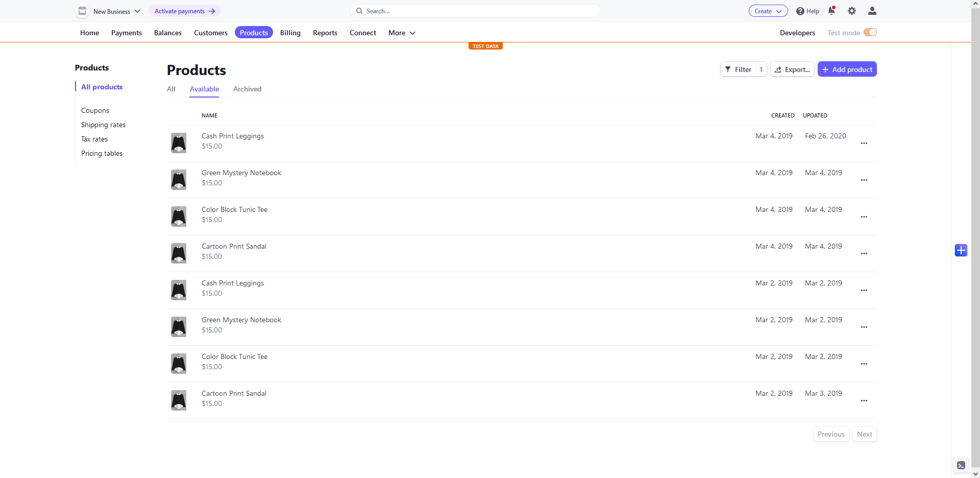
Task: Click the user profile icon
Action: [872, 11]
